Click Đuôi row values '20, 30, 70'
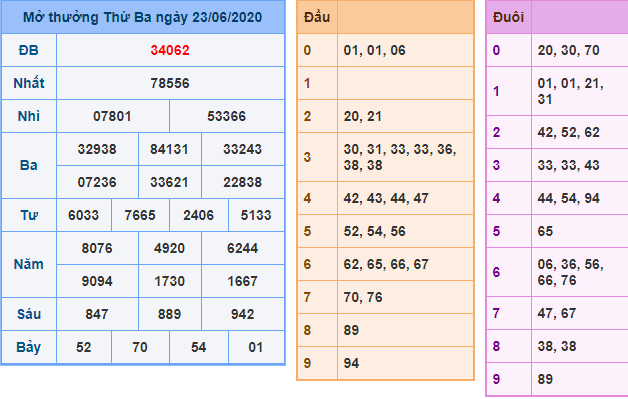628x399 pixels. click(568, 50)
